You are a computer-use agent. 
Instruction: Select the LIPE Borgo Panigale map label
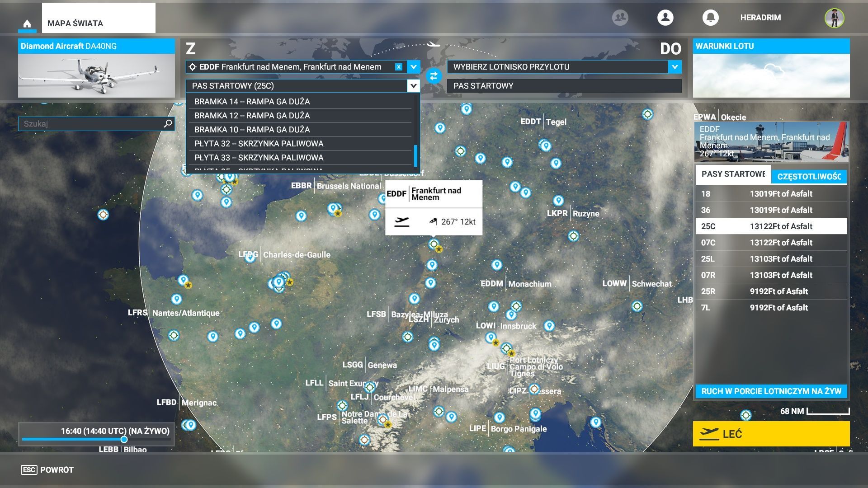point(508,429)
